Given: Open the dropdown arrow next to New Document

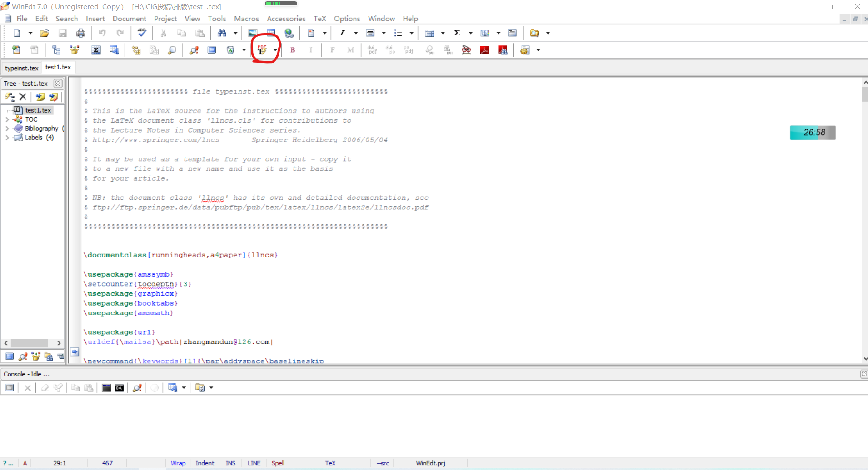Looking at the screenshot, I should pos(30,33).
